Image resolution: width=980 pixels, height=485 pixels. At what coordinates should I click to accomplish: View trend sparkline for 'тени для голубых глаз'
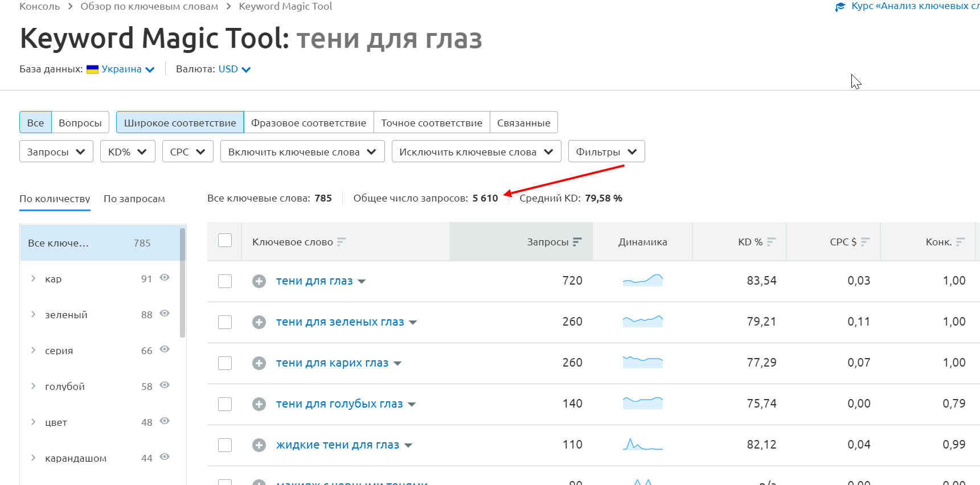(643, 403)
